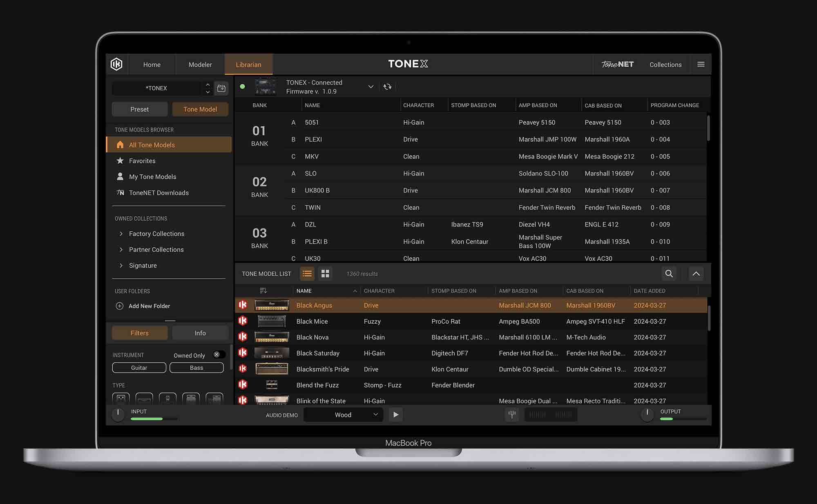Click the '02 BANK' label
The height and width of the screenshot is (504, 817).
[x=259, y=187]
